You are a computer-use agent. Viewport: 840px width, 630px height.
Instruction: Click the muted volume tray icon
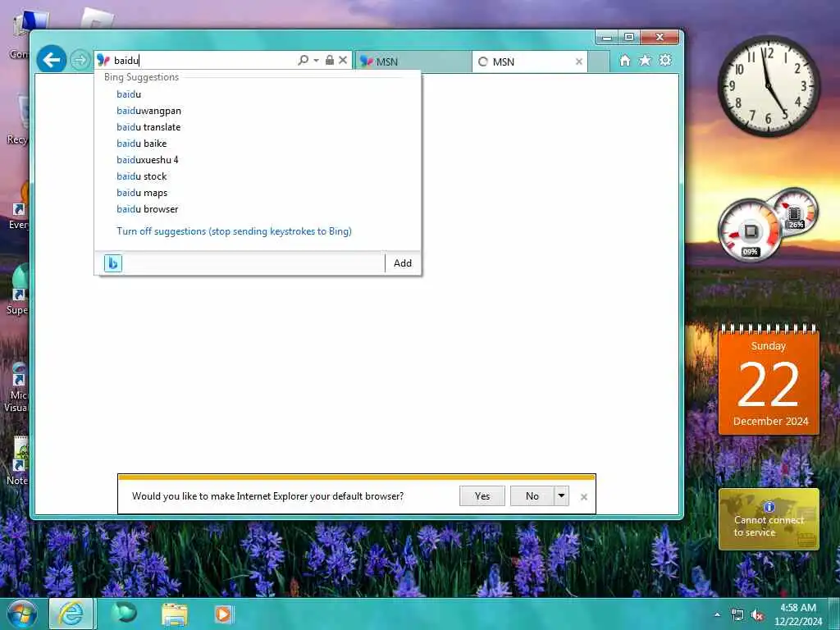pyautogui.click(x=757, y=615)
